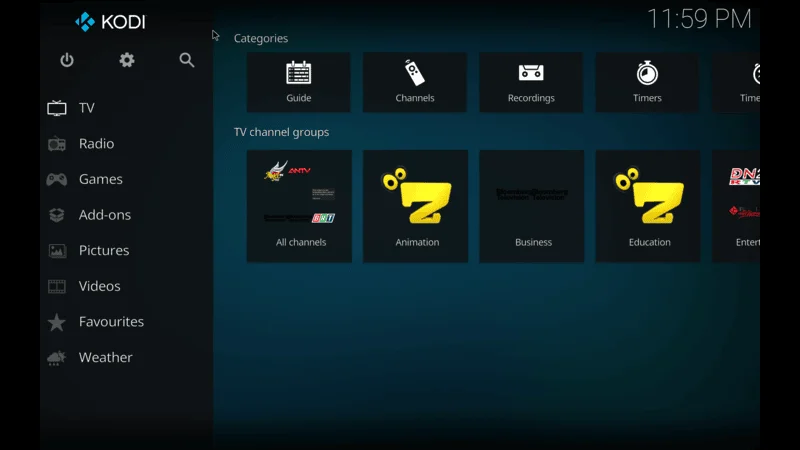
Task: Click the Pictures icon in sidebar
Action: pos(57,251)
